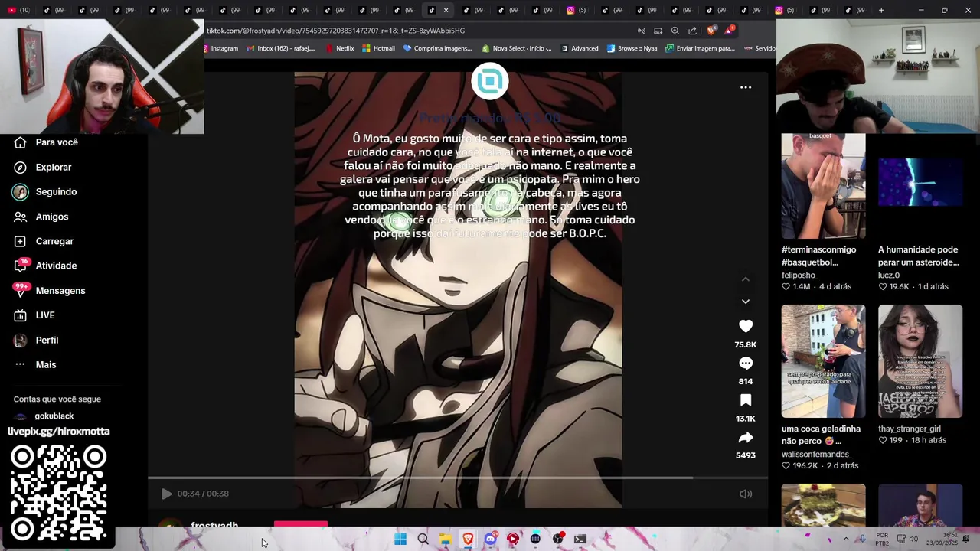Switch to the first Instagram browser tab
Viewport: 980px width, 551px height.
click(x=577, y=10)
